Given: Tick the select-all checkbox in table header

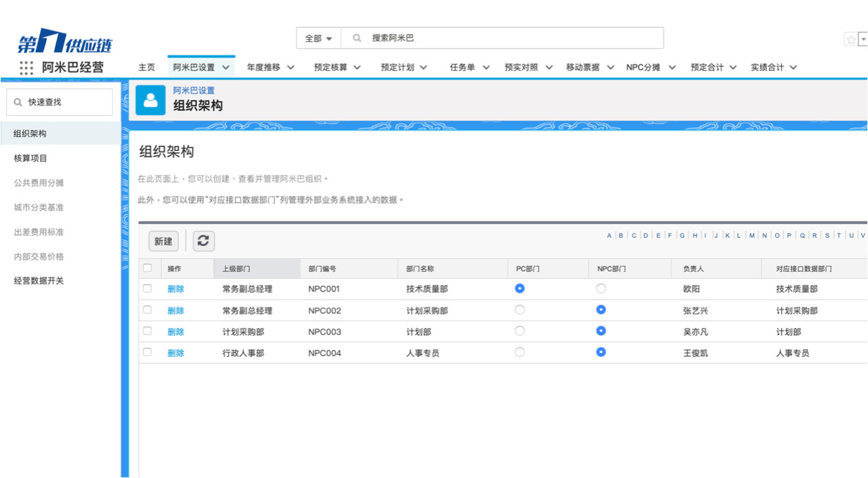Looking at the screenshot, I should click(x=147, y=268).
